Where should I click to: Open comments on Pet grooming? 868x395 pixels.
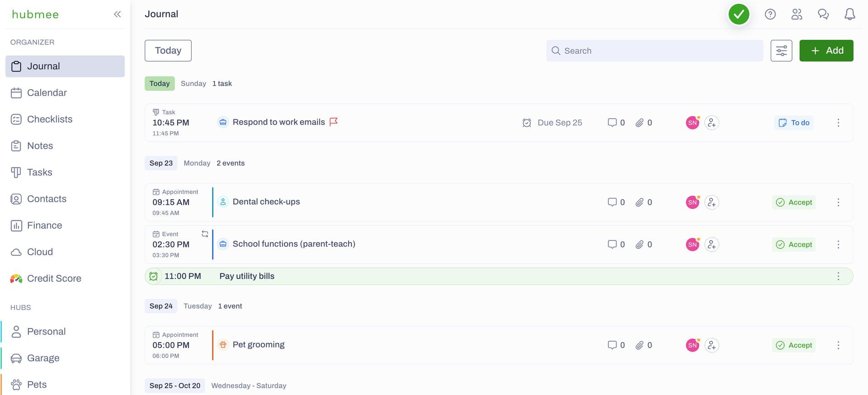pos(616,345)
